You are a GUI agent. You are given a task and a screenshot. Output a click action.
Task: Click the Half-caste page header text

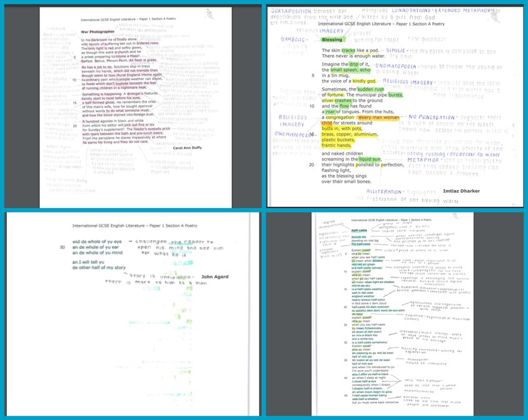point(392,219)
